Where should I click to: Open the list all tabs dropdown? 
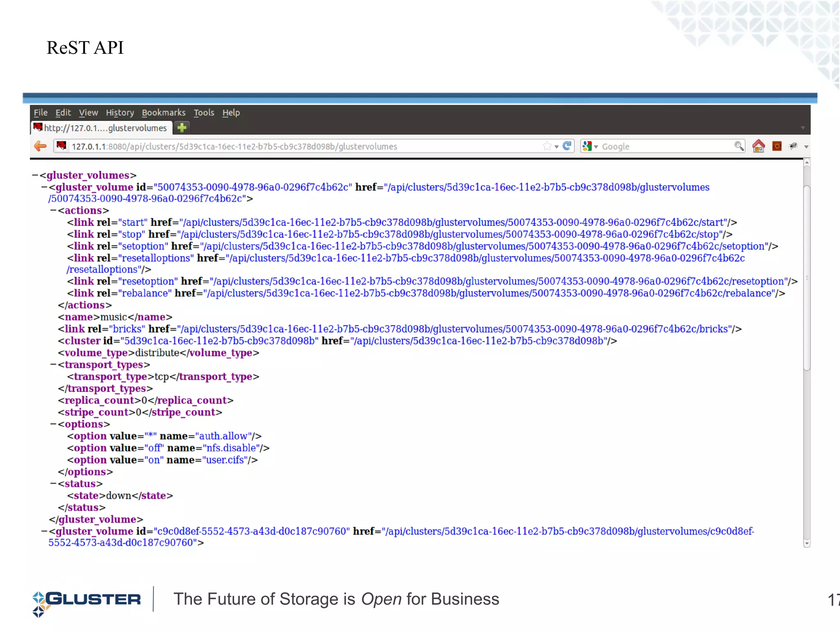pos(803,128)
